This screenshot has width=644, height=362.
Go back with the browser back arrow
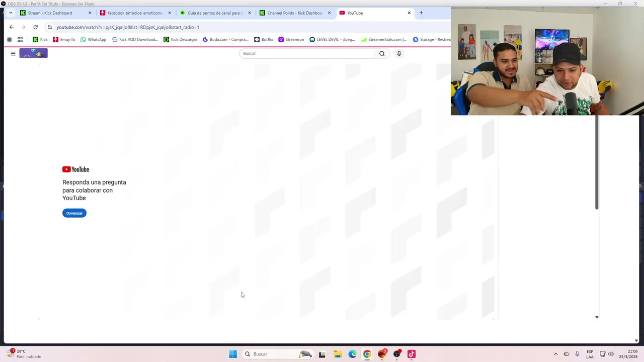(x=11, y=27)
